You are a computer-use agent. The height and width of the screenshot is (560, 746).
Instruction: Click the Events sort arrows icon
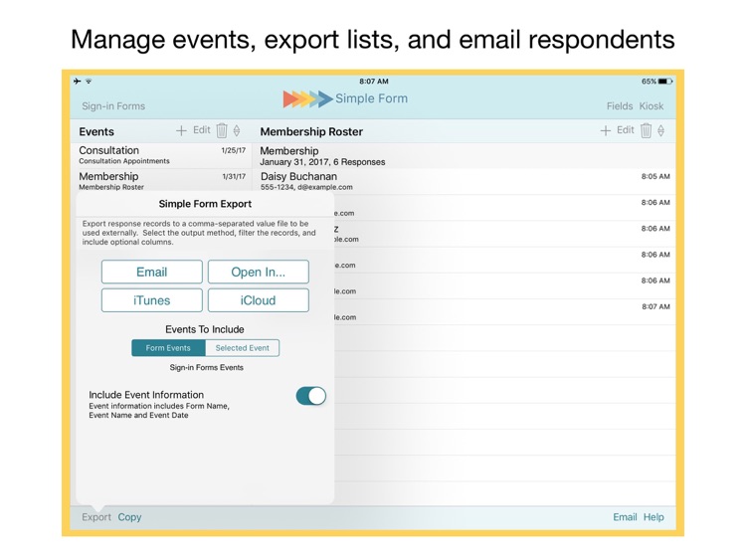pyautogui.click(x=237, y=130)
